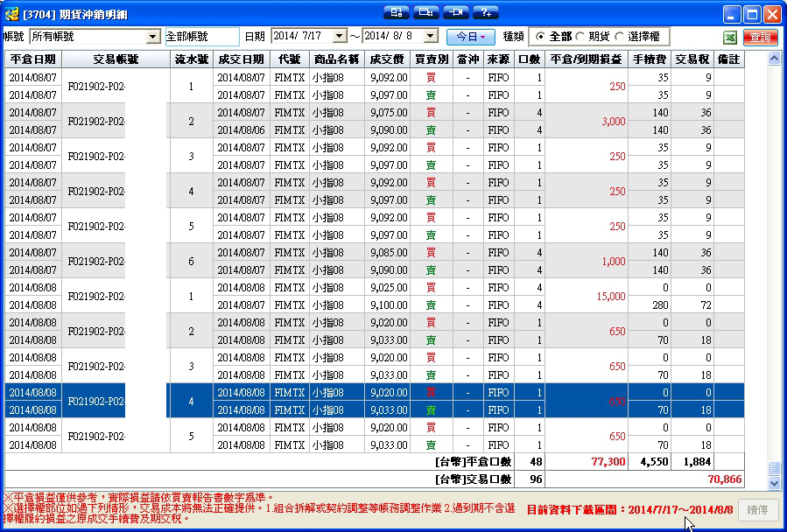Click the total tax value 1,884
This screenshot has height=532, width=787.
click(x=697, y=462)
